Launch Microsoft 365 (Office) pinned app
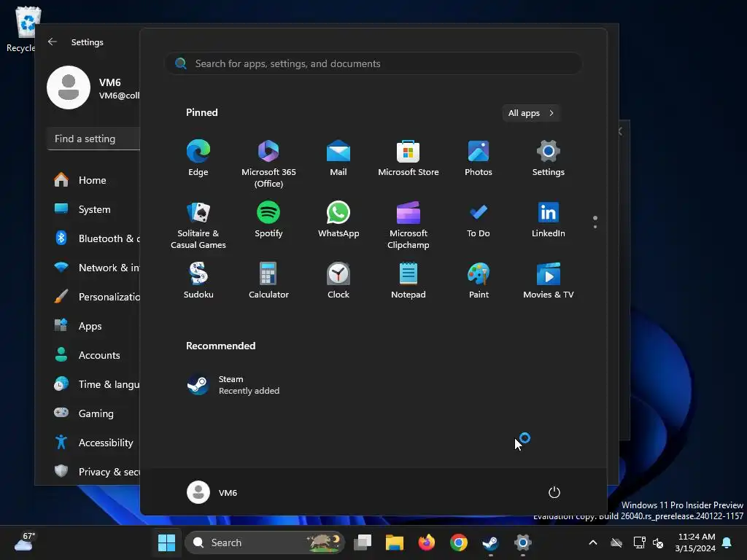747x560 pixels. pyautogui.click(x=268, y=164)
